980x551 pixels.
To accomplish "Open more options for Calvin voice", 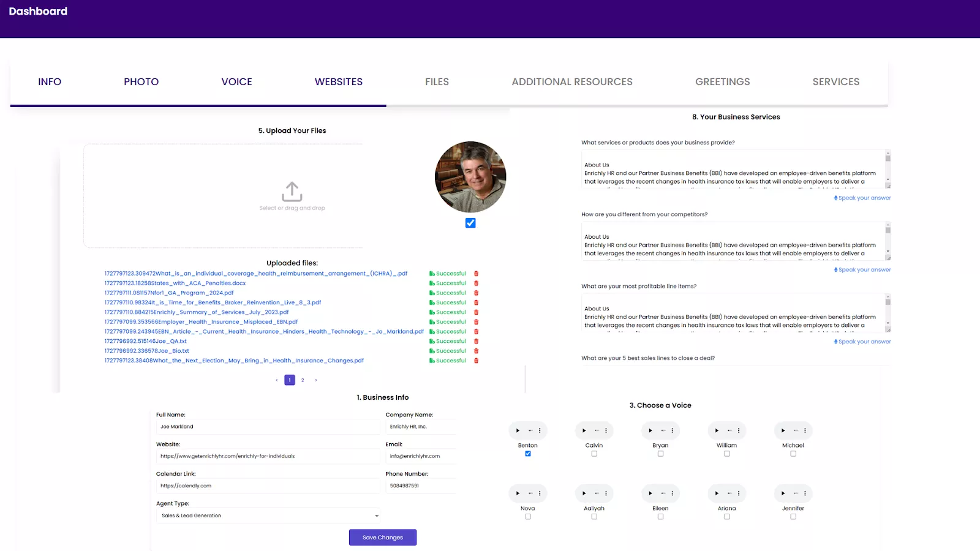I will coord(606,431).
